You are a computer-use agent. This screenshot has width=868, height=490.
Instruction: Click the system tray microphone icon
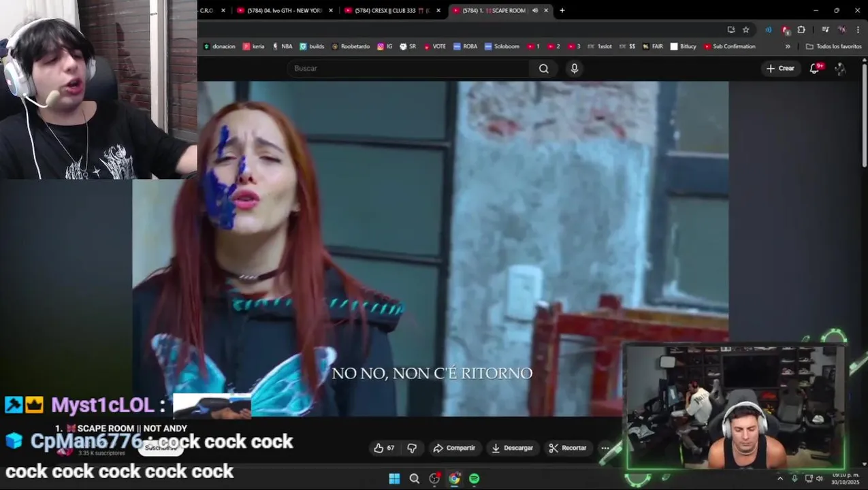click(x=794, y=478)
